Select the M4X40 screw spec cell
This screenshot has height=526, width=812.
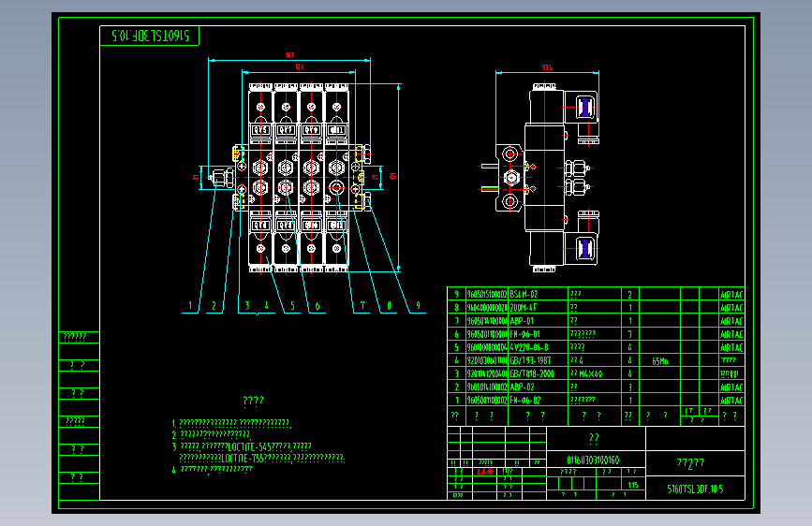(595, 373)
